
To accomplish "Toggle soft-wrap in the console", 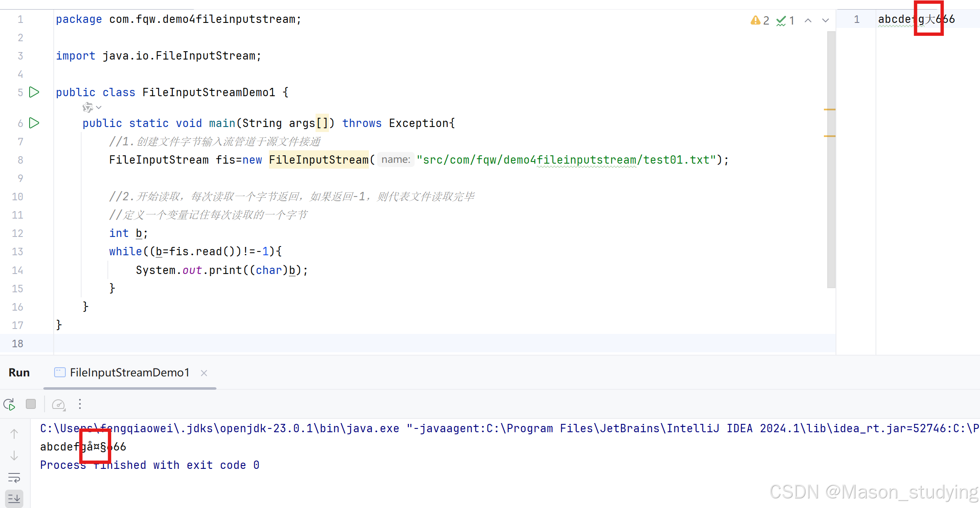I will [x=14, y=478].
